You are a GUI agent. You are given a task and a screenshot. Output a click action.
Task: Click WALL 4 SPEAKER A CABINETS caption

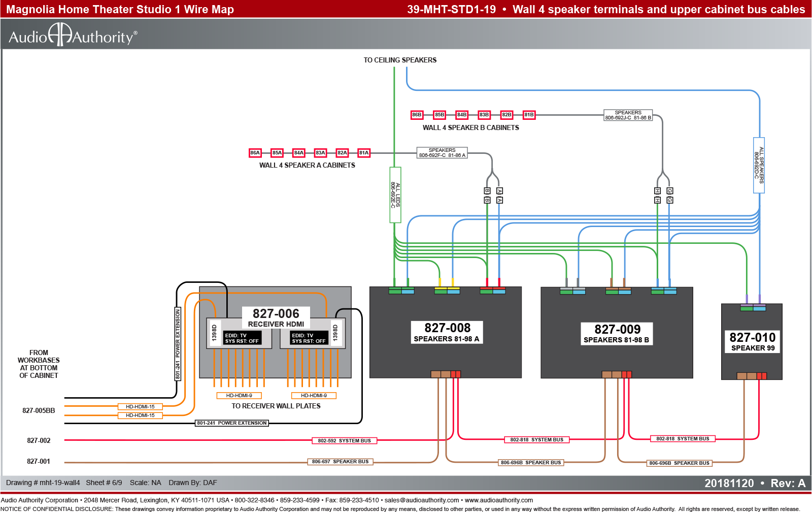[x=307, y=165]
